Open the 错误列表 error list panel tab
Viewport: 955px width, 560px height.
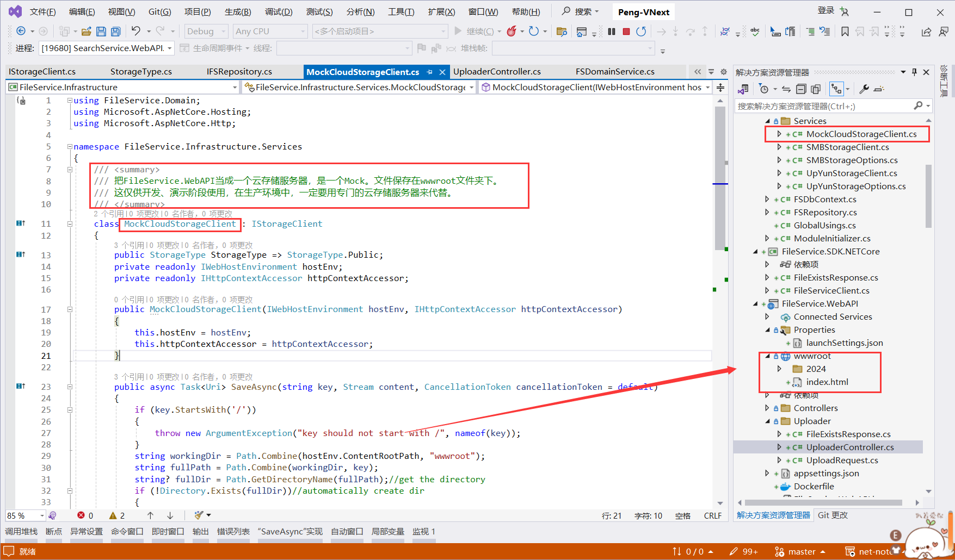(x=233, y=532)
